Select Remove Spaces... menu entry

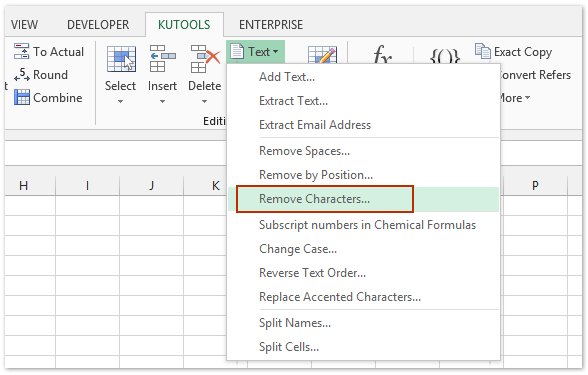pyautogui.click(x=363, y=151)
